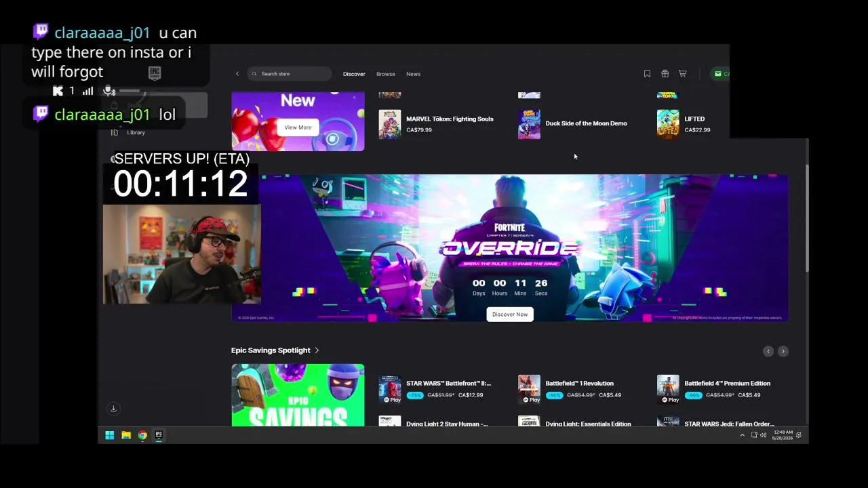Open STAR WARS Jedi: Fallen Order title

[729, 424]
